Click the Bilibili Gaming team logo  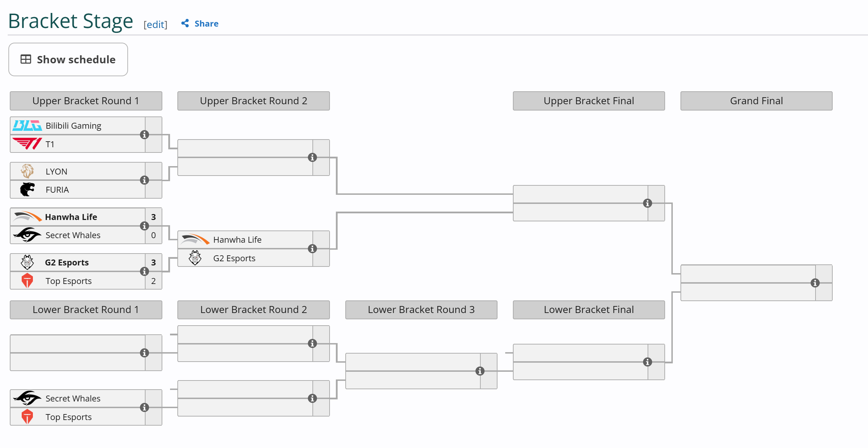[27, 126]
